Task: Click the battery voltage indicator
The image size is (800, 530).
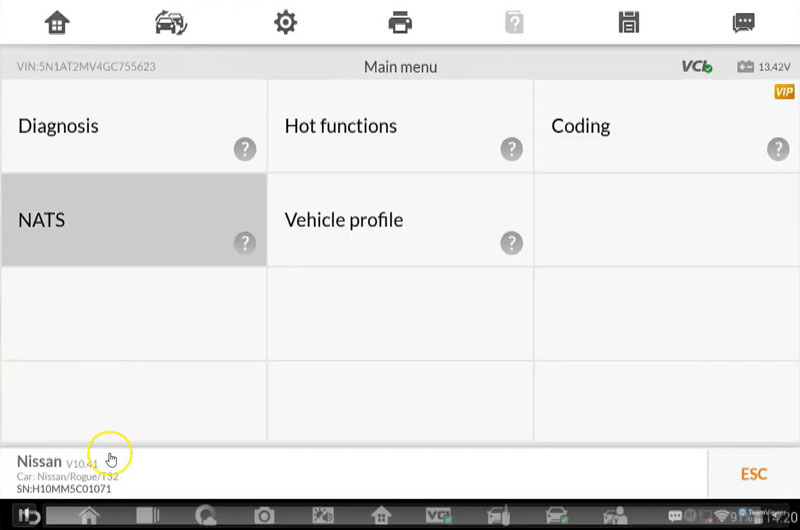Action: (x=763, y=67)
